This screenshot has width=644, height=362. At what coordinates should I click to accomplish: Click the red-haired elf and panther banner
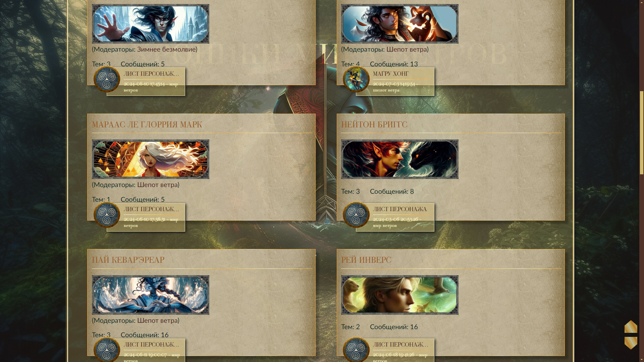(400, 159)
